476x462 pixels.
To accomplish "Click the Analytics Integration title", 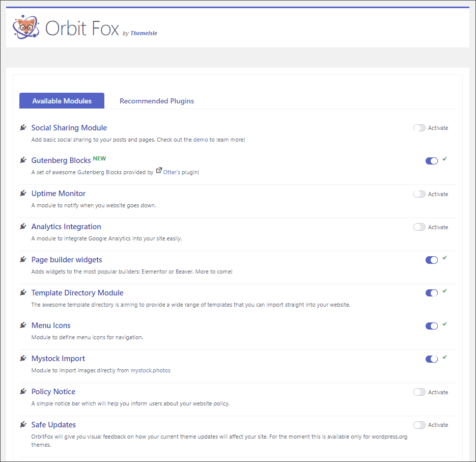I will click(66, 227).
